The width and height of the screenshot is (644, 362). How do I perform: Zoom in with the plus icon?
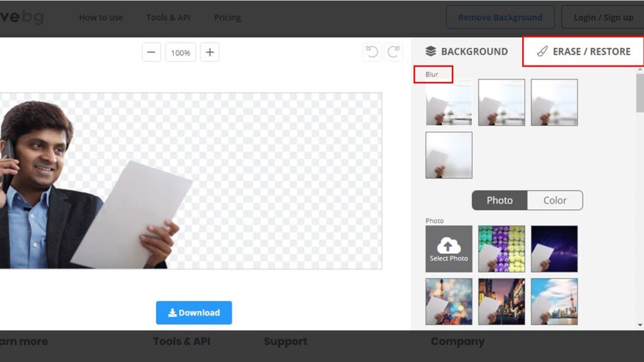pyautogui.click(x=209, y=52)
